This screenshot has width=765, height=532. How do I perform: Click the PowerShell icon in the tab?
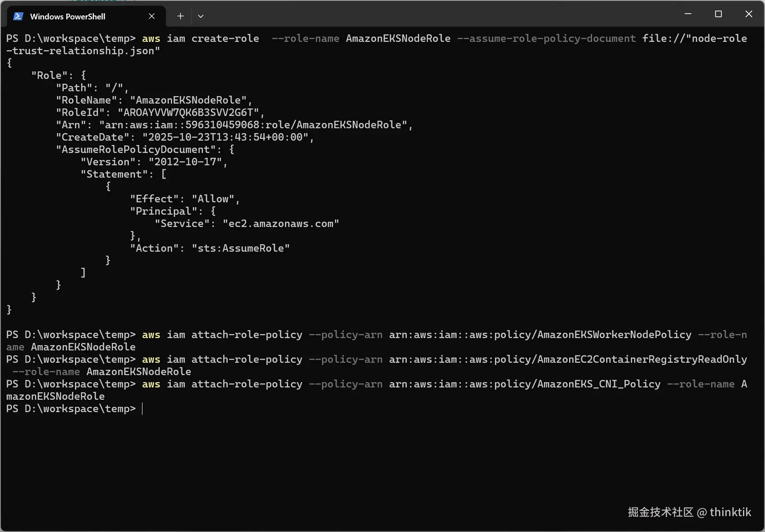pyautogui.click(x=18, y=16)
